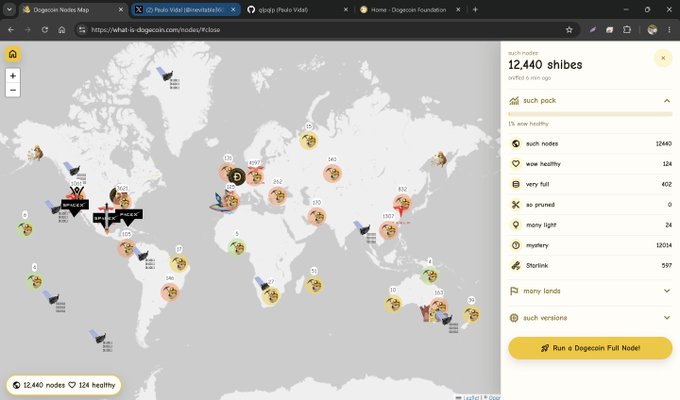This screenshot has width=680, height=400.
Task: Select the 170 node cluster in Middle East
Action: pos(317,216)
